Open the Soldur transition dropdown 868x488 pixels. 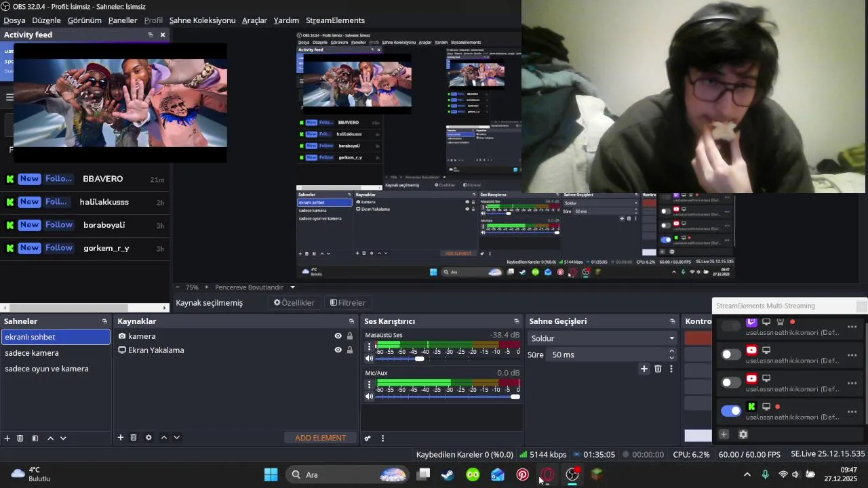click(x=602, y=338)
